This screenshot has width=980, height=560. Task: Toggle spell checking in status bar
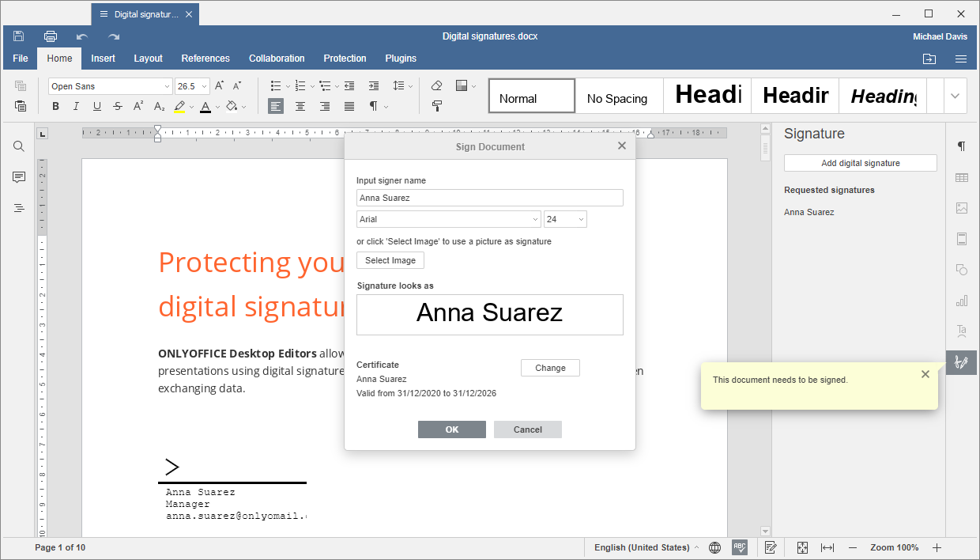[740, 547]
